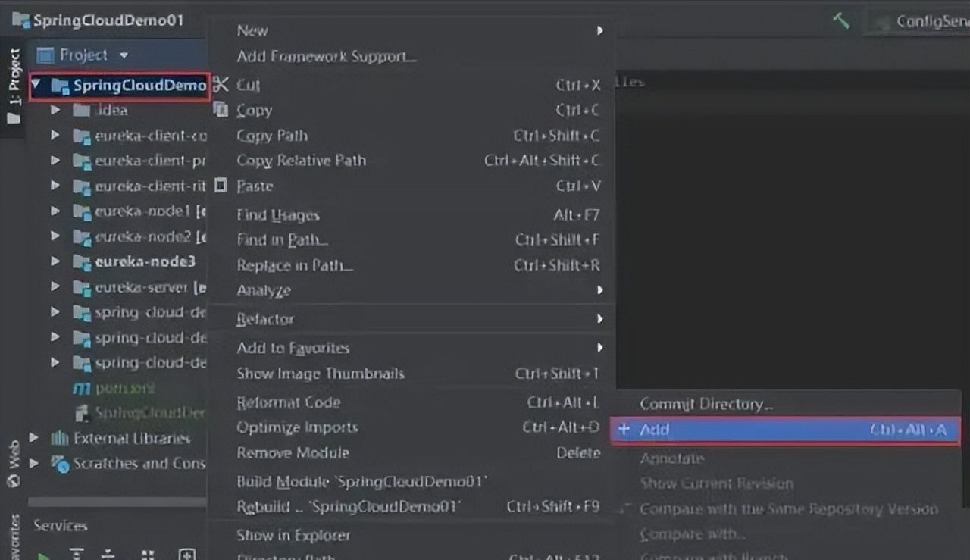The image size is (970, 560).
Task: Click the .idea folder icon
Action: (82, 111)
